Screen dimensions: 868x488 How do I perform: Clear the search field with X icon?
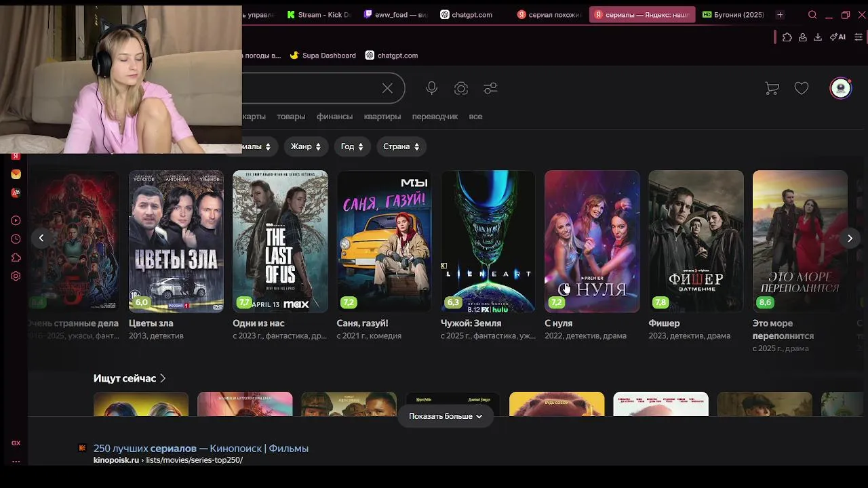tap(387, 88)
